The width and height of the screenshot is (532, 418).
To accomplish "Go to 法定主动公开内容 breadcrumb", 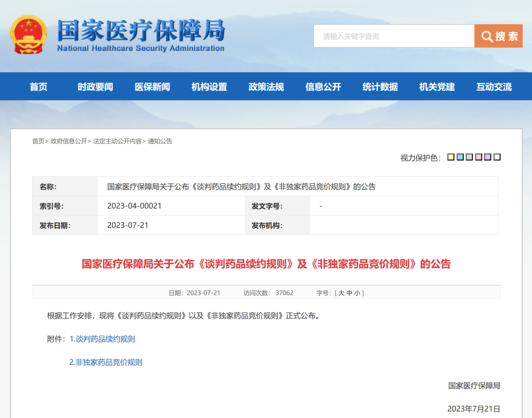I will click(x=117, y=141).
